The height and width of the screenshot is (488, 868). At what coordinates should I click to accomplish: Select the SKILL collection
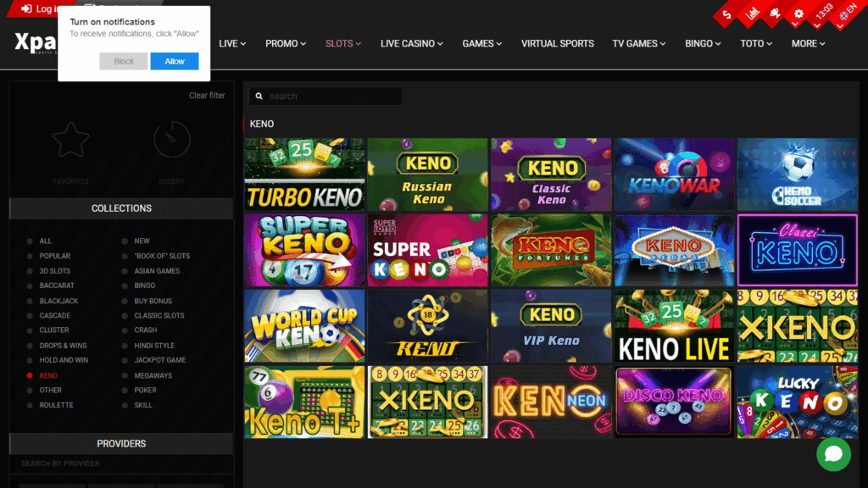142,405
